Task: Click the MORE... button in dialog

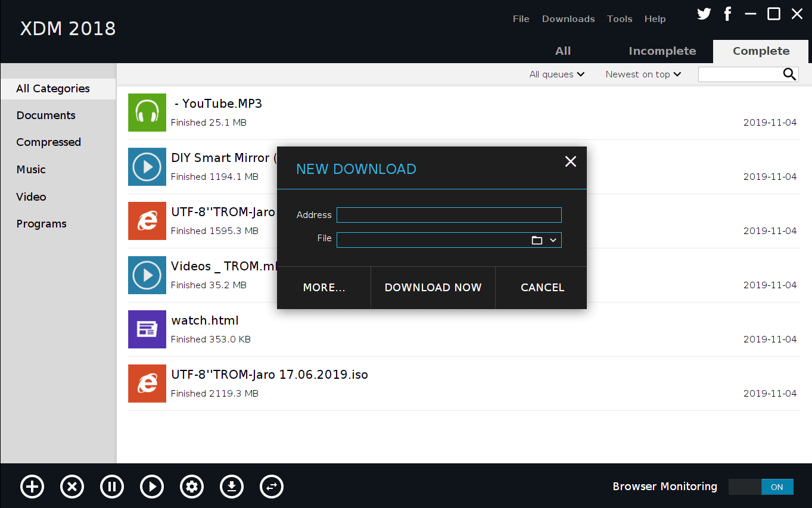Action: [x=323, y=288]
